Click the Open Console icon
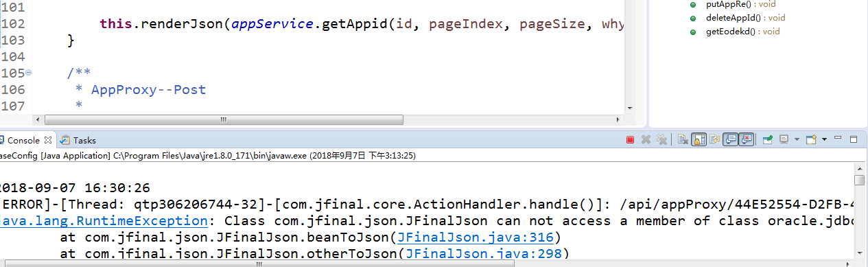Viewport: 868px width, 267px height. [x=811, y=140]
